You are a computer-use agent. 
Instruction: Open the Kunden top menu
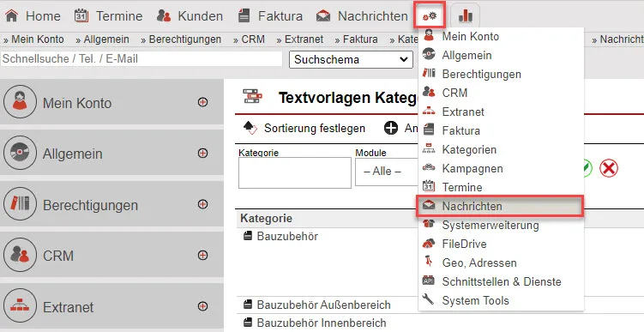click(x=190, y=16)
